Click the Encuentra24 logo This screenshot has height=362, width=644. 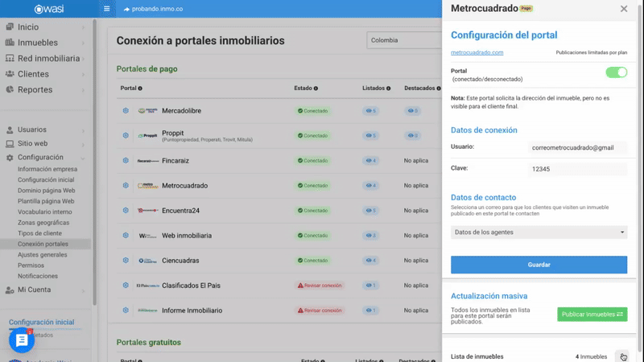click(148, 211)
